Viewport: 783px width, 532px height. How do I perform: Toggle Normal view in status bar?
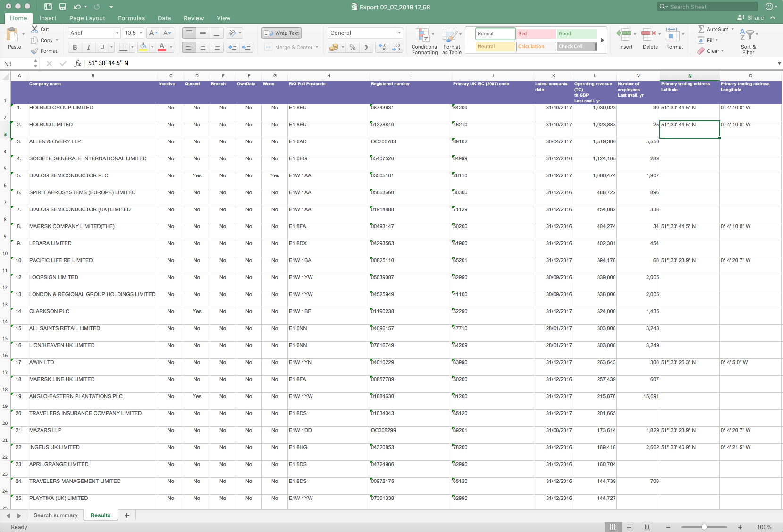coord(613,527)
